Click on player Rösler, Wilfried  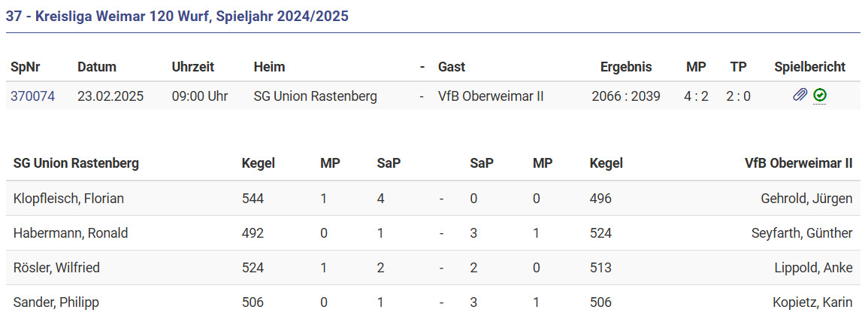[56, 268]
